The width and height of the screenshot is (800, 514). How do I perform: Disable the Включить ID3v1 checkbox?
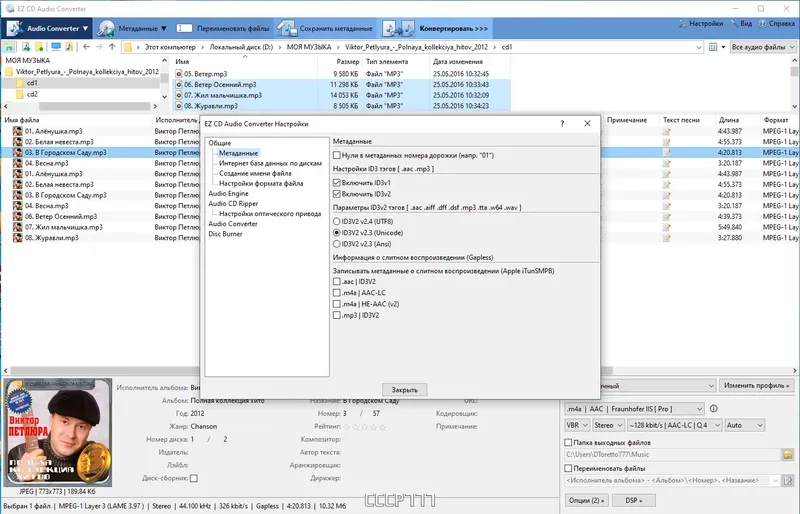337,183
